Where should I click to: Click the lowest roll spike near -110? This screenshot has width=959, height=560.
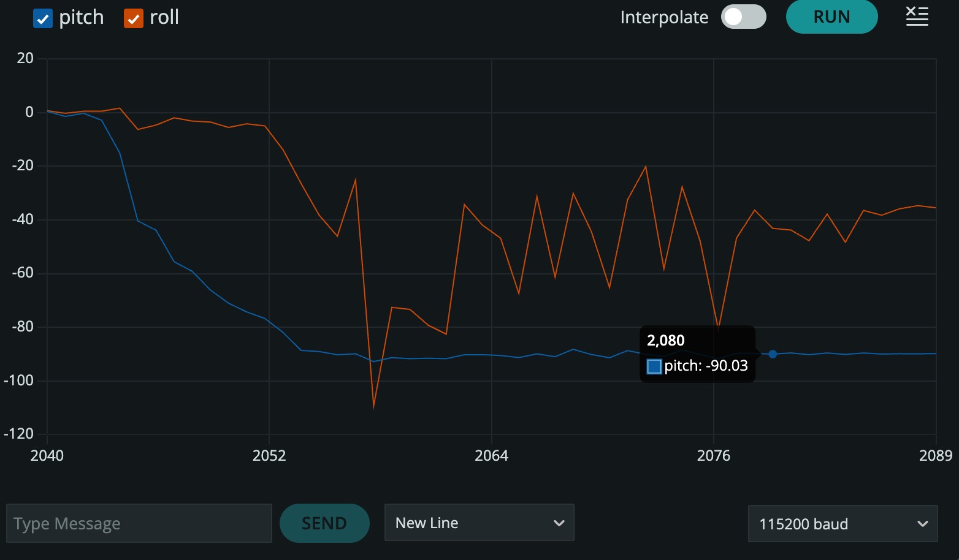coord(373,407)
